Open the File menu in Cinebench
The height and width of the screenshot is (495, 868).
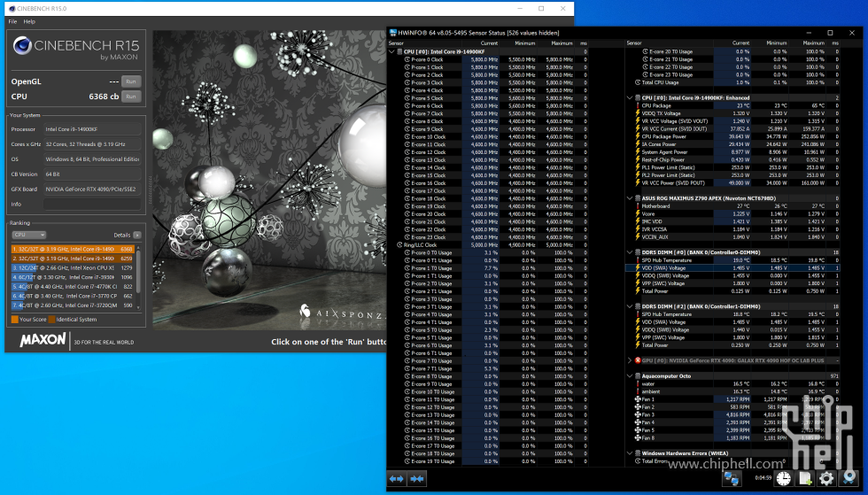pyautogui.click(x=12, y=21)
